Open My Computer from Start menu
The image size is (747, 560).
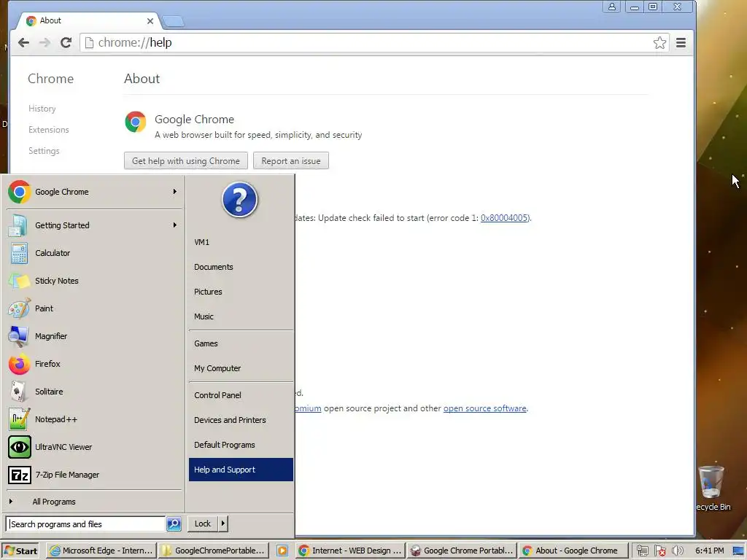pyautogui.click(x=241, y=368)
